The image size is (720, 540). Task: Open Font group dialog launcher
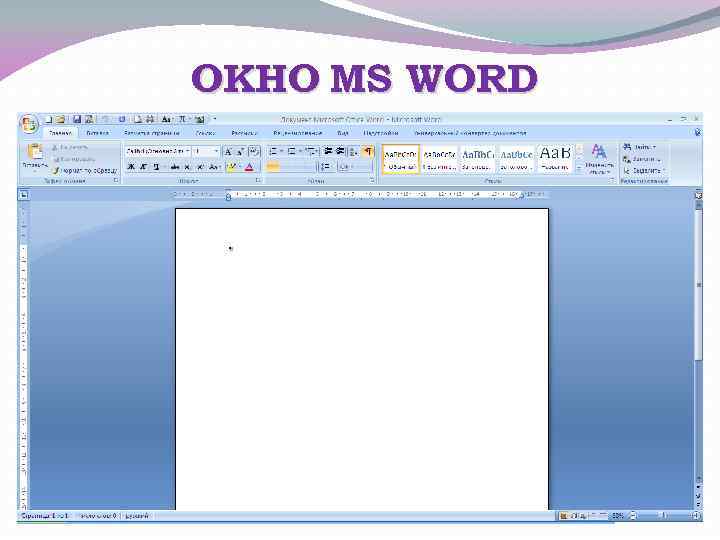[258, 181]
